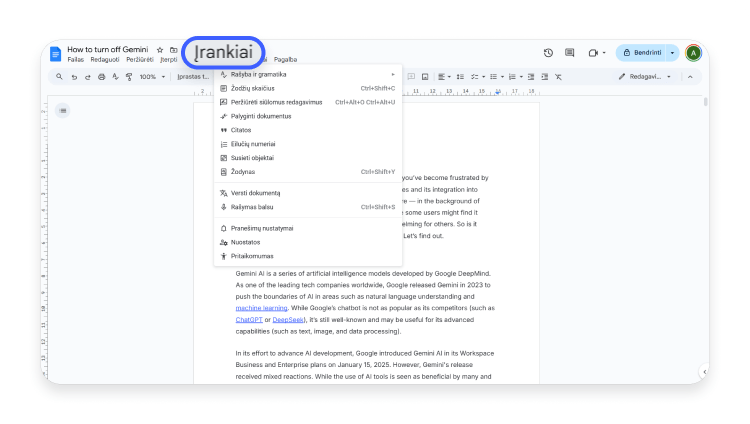Click the document title How to turn off Gemini
The height and width of the screenshot is (424, 750).
pyautogui.click(x=108, y=49)
